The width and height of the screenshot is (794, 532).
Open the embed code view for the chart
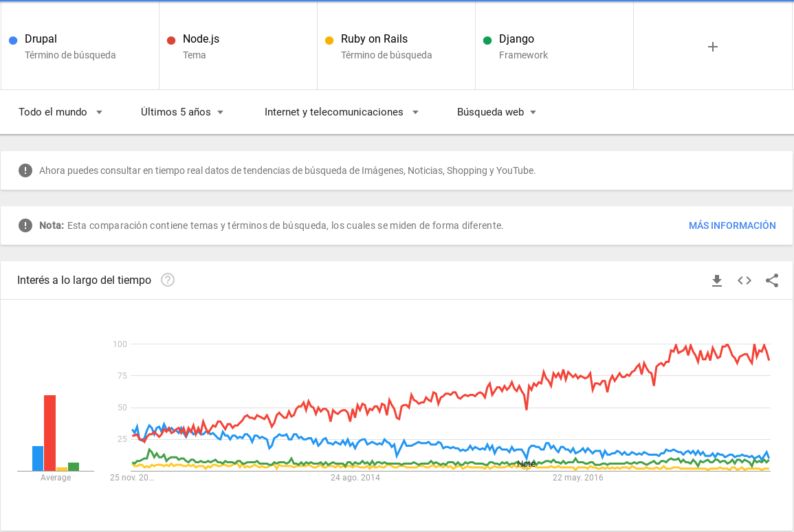coord(745,280)
